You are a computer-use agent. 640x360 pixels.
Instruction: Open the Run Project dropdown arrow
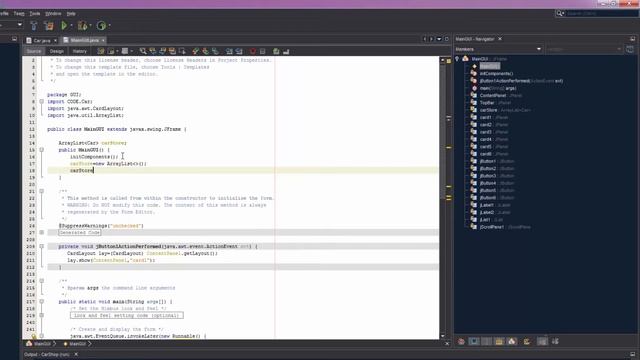click(x=71, y=26)
